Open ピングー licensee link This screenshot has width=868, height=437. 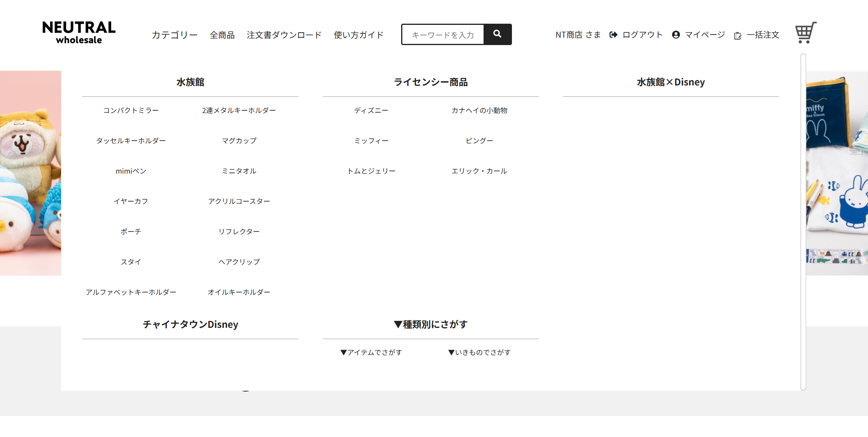coord(479,141)
